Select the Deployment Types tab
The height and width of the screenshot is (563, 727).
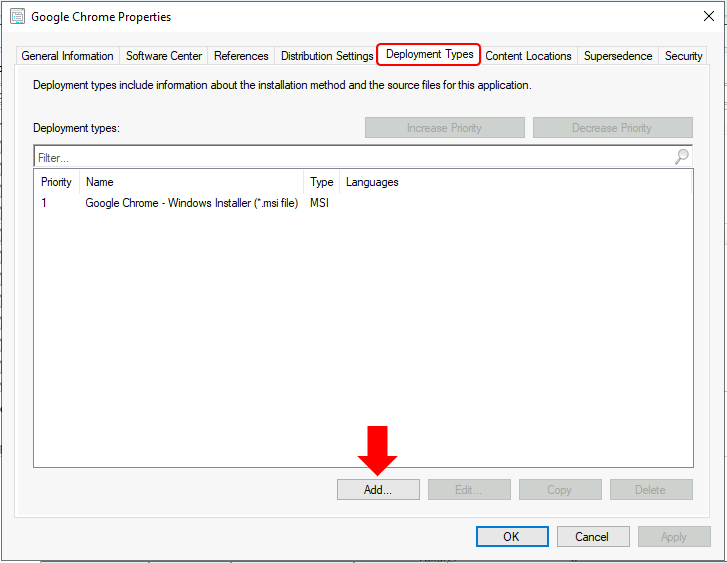(429, 55)
